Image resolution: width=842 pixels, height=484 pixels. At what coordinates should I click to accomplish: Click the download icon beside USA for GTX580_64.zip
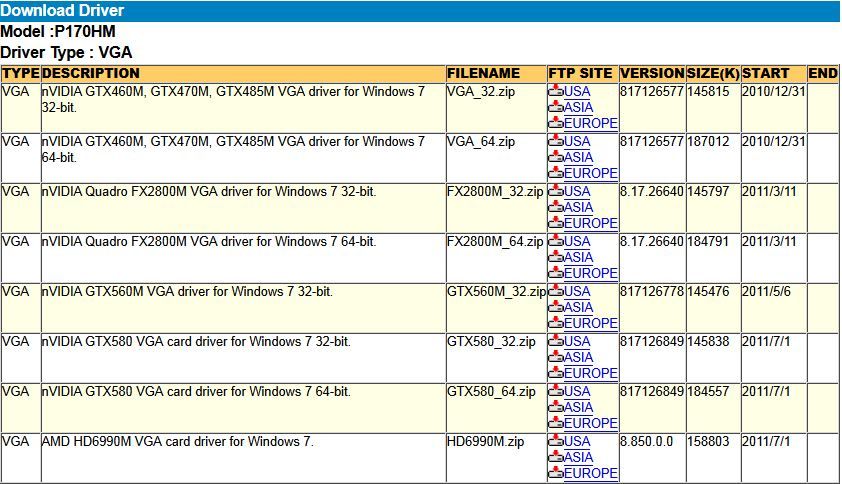coord(555,391)
